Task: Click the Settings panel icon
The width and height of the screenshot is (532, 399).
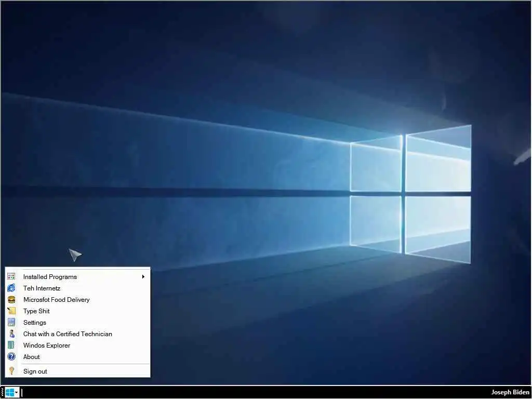Action: click(11, 322)
